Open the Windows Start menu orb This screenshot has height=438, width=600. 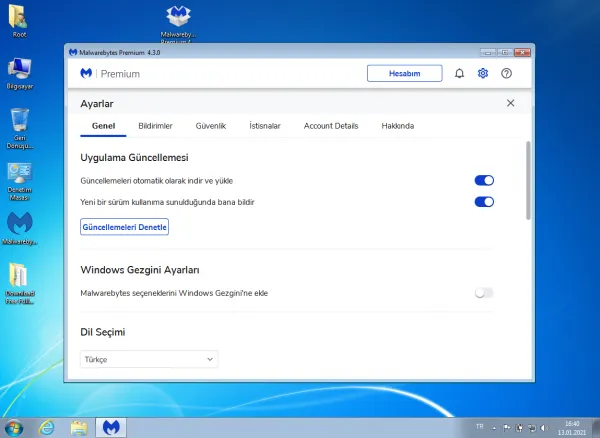[14, 428]
